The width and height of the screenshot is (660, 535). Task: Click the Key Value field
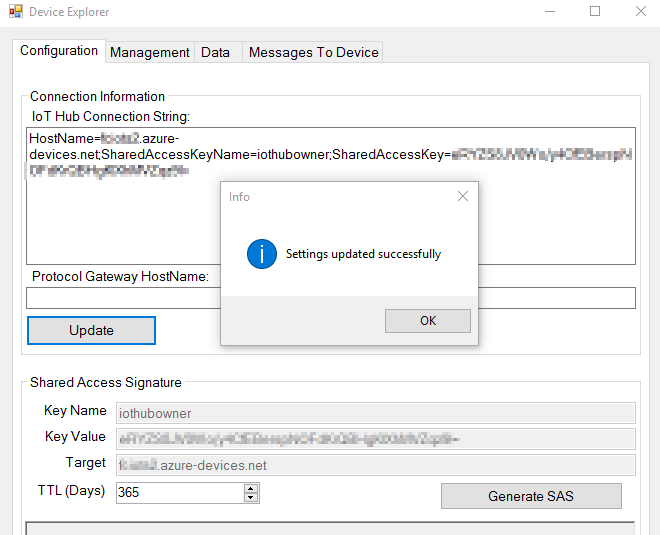pyautogui.click(x=375, y=439)
